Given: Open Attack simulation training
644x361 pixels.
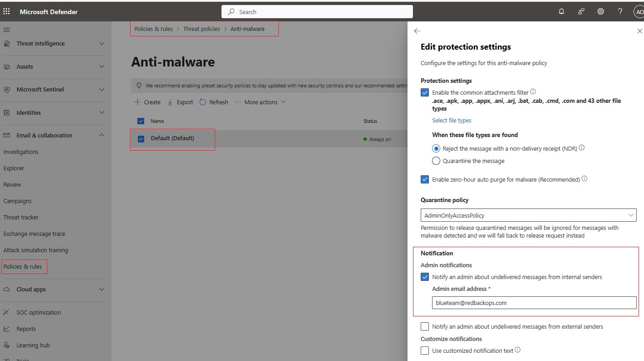Looking at the screenshot, I should point(36,250).
